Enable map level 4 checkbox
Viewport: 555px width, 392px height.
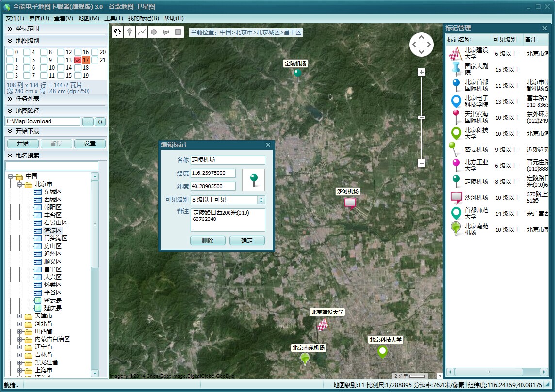(27, 52)
